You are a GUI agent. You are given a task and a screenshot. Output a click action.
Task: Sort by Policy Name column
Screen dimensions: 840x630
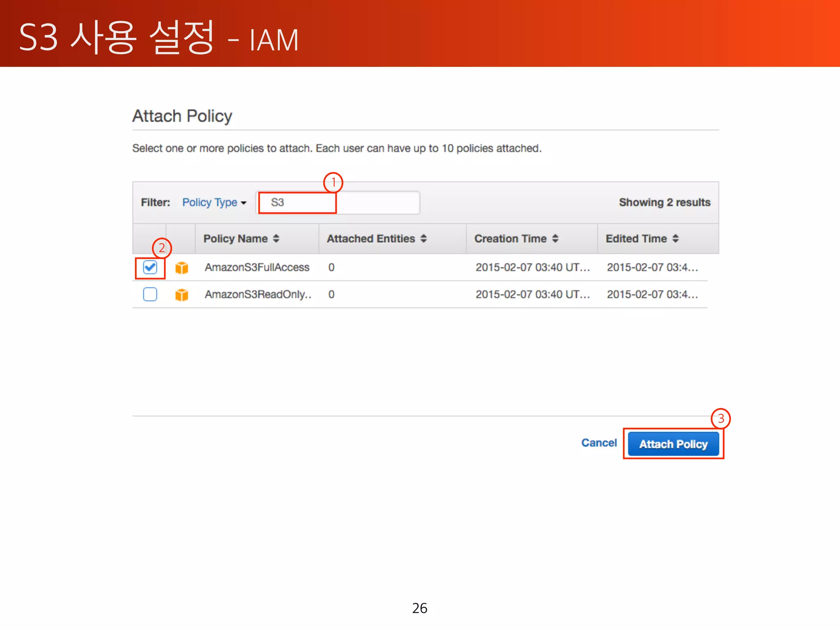click(241, 238)
